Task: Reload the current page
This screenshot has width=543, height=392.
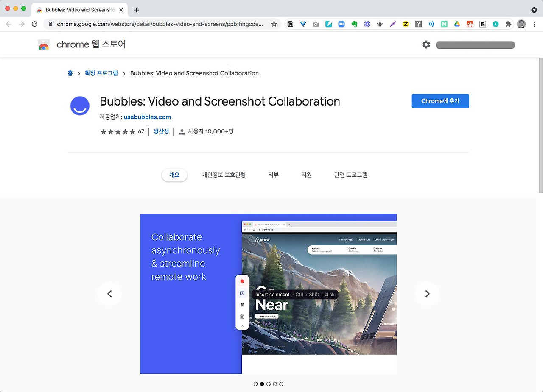Action: tap(35, 24)
